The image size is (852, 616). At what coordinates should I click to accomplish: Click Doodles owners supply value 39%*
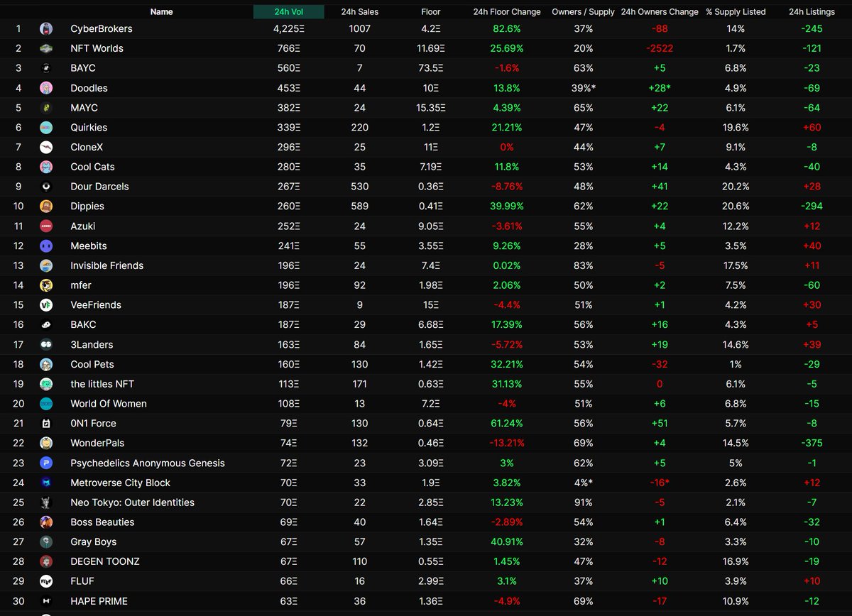(583, 88)
